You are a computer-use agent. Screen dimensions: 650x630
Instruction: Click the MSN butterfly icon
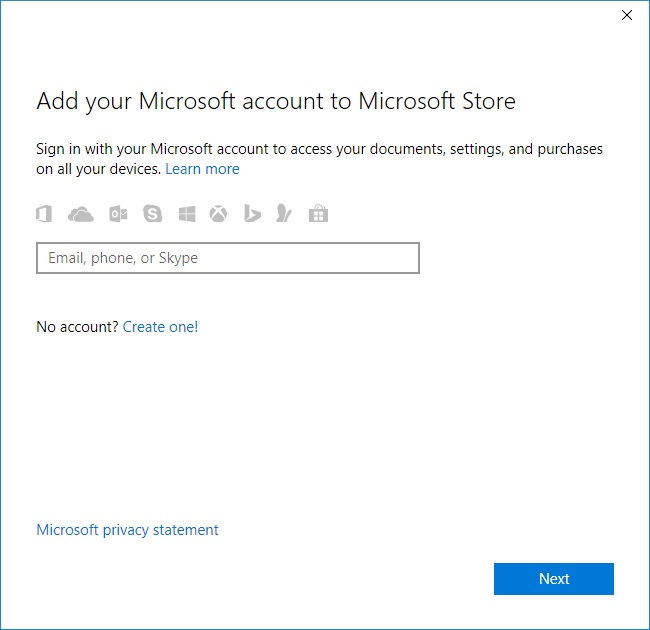[x=284, y=213]
